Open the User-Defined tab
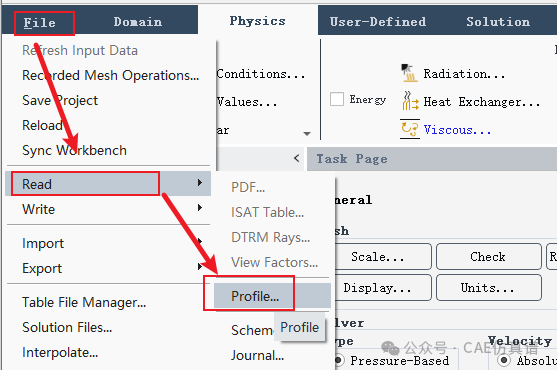Viewport: 557px width, 370px height. click(x=378, y=22)
